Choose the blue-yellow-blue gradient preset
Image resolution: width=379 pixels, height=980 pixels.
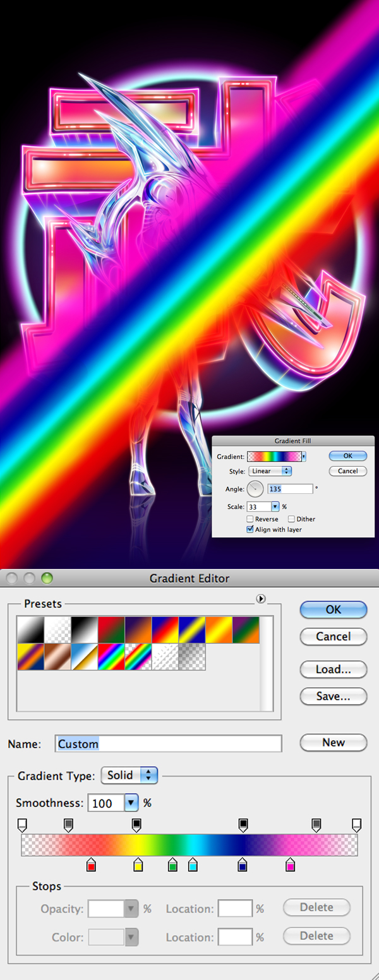pyautogui.click(x=192, y=630)
